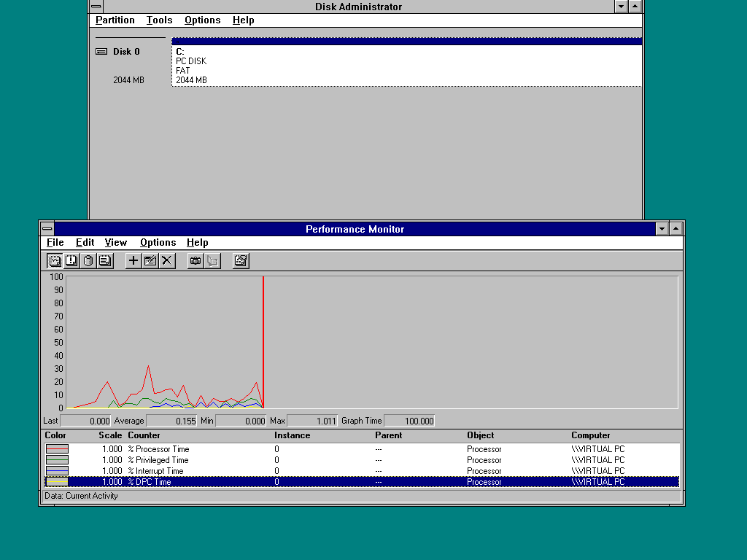747x560 pixels.
Task: Click the camera Update Now icon
Action: click(196, 261)
